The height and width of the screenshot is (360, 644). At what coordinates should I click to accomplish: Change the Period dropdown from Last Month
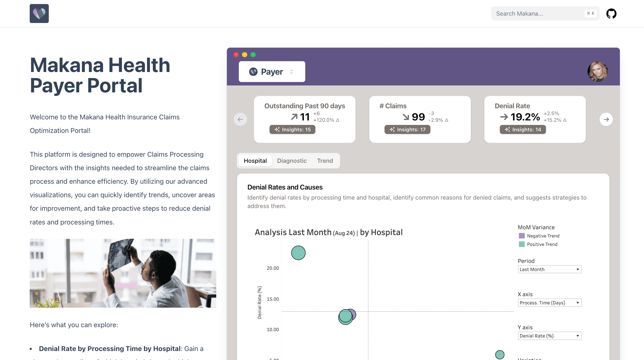pyautogui.click(x=549, y=269)
